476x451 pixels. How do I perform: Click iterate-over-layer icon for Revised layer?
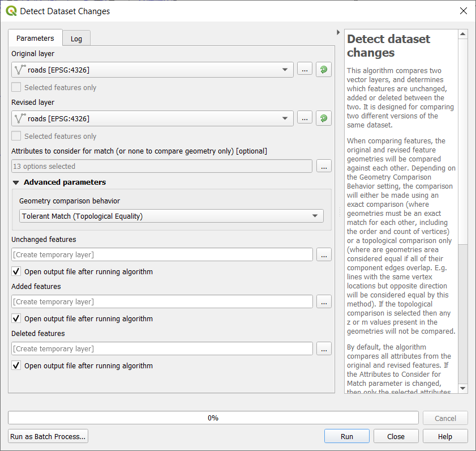pyautogui.click(x=324, y=118)
